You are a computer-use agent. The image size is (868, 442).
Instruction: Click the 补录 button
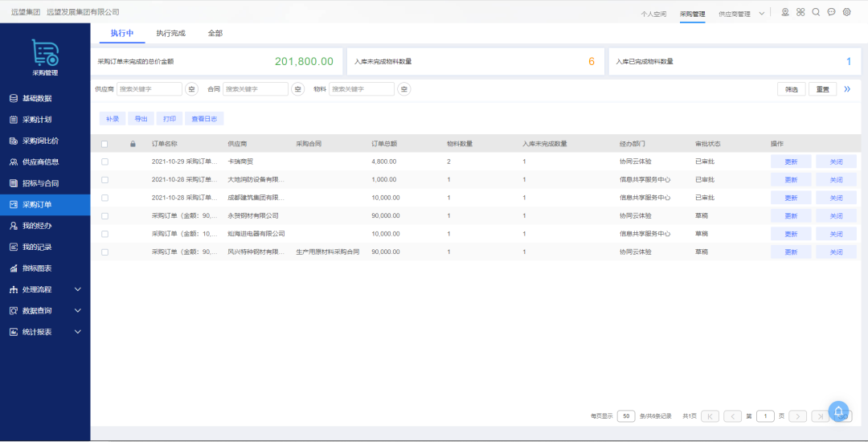click(x=113, y=119)
